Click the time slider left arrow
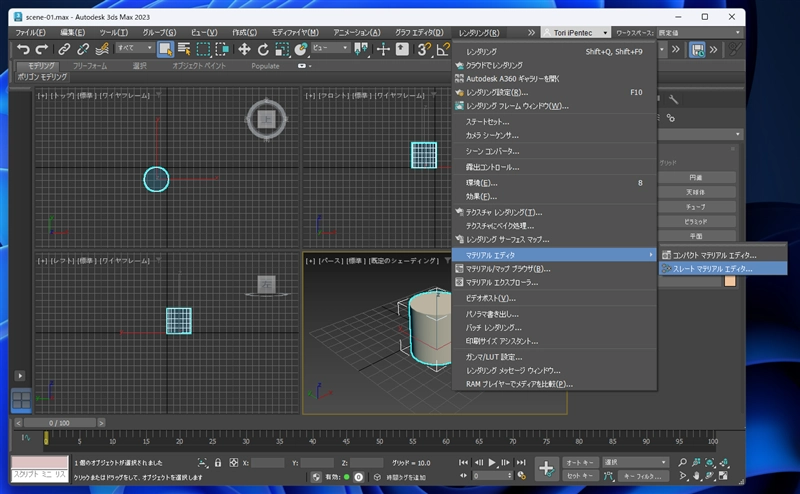The image size is (800, 494). (x=18, y=423)
